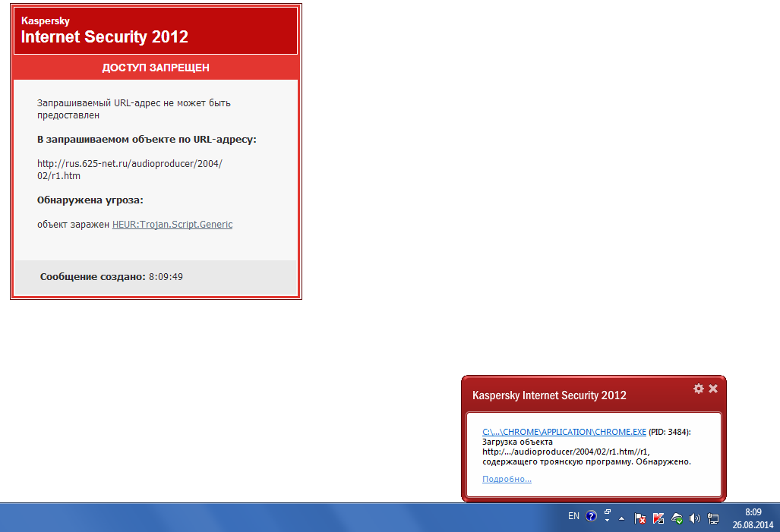
Task: Select the blocked URL rus.625-net.ru text
Action: (130, 169)
